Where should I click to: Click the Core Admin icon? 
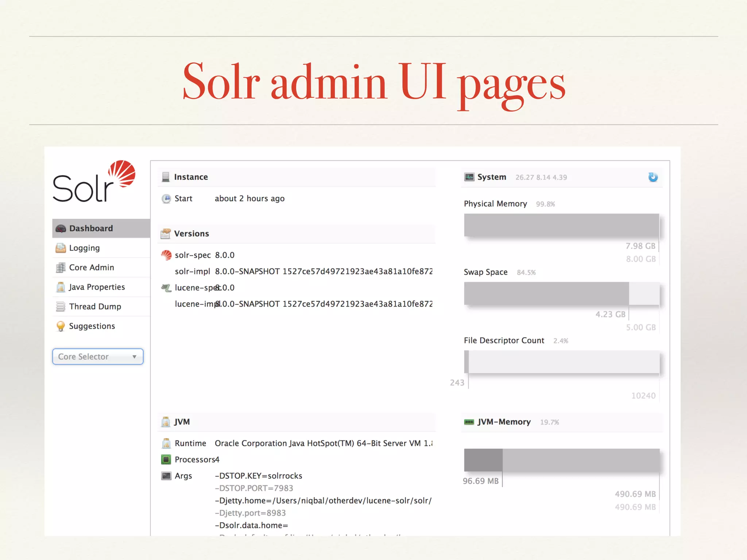[61, 268]
